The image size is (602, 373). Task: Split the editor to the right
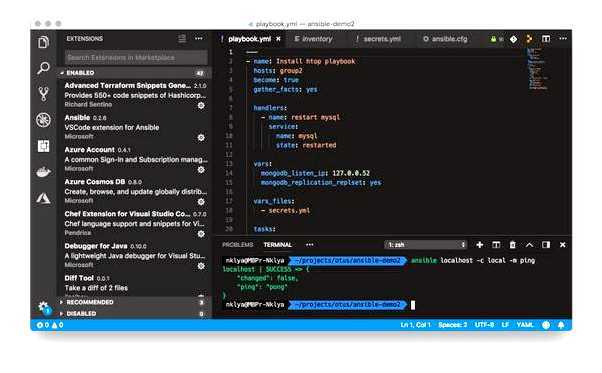tap(546, 39)
